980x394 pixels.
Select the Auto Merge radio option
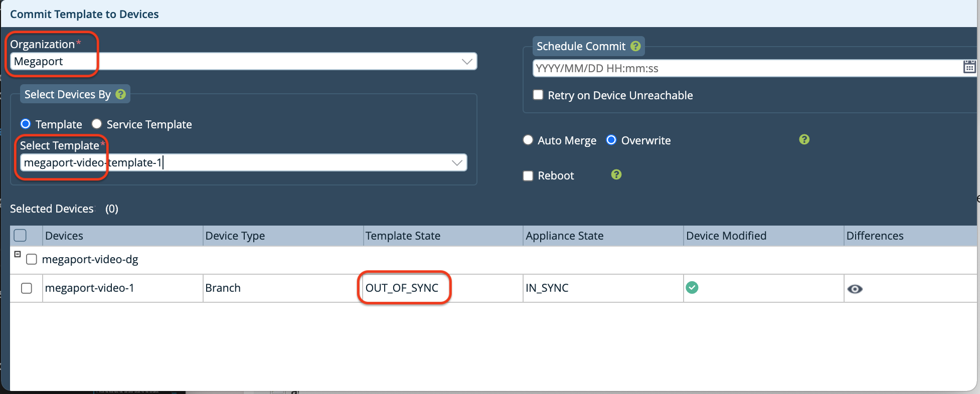click(528, 140)
